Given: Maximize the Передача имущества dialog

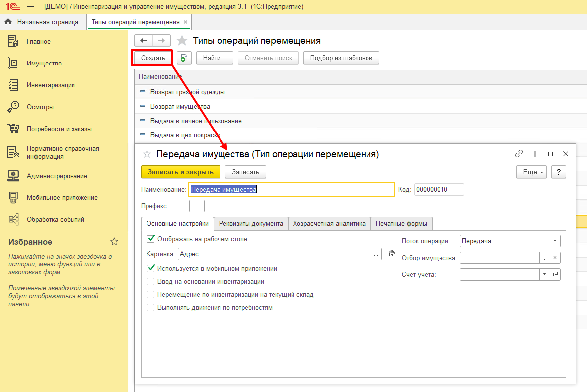Looking at the screenshot, I should click(x=550, y=154).
